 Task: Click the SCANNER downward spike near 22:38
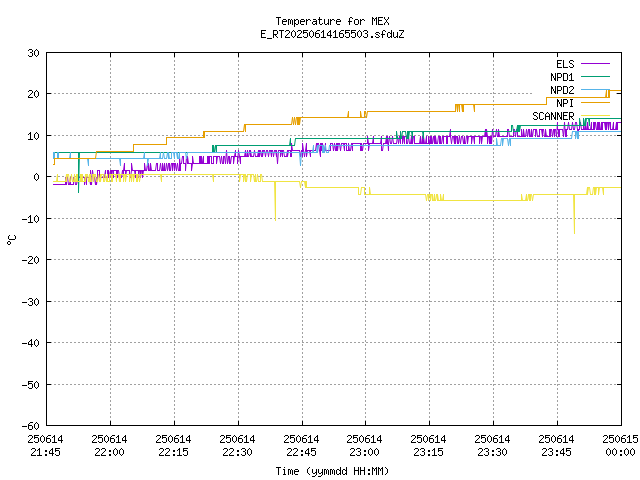[x=276, y=201]
